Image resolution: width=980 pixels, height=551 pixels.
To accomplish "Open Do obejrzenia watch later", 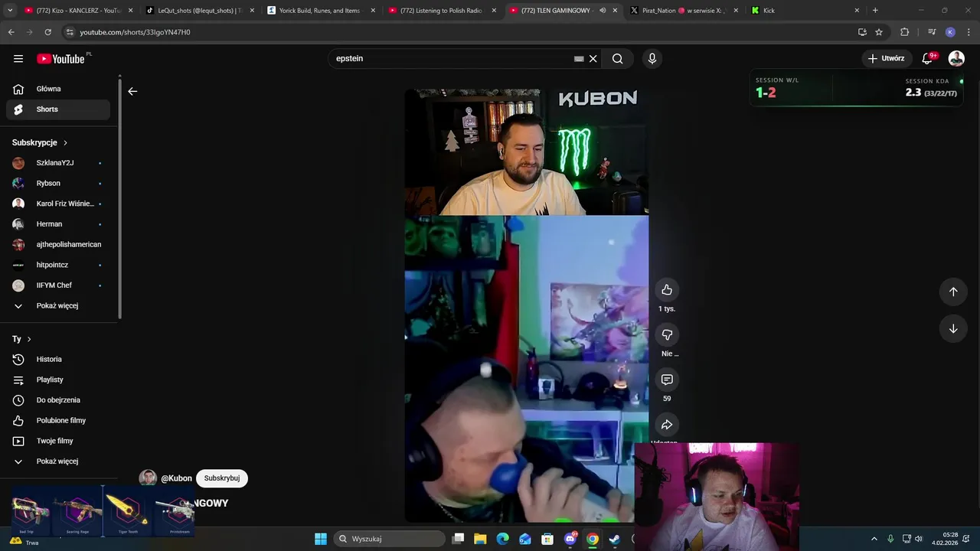I will 58,400.
